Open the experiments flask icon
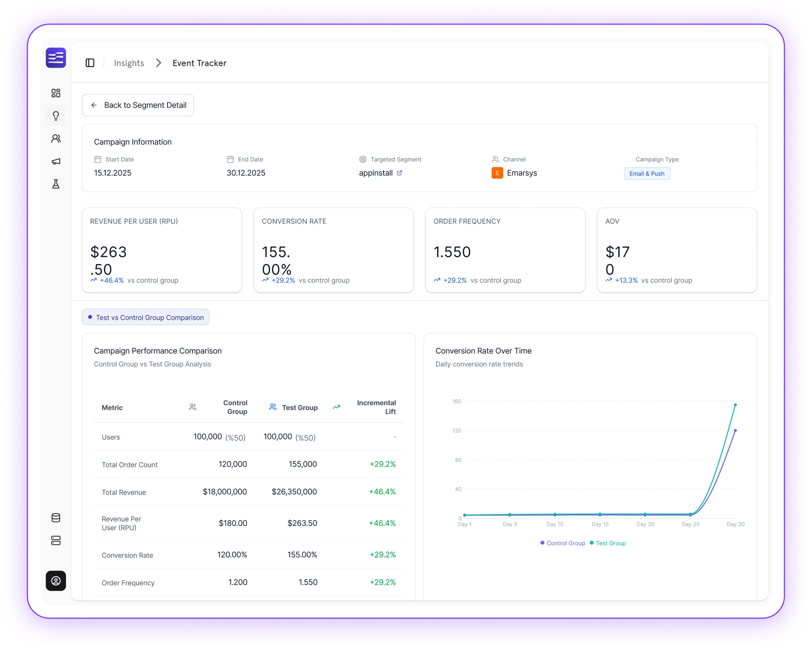The width and height of the screenshot is (812, 649). click(56, 184)
